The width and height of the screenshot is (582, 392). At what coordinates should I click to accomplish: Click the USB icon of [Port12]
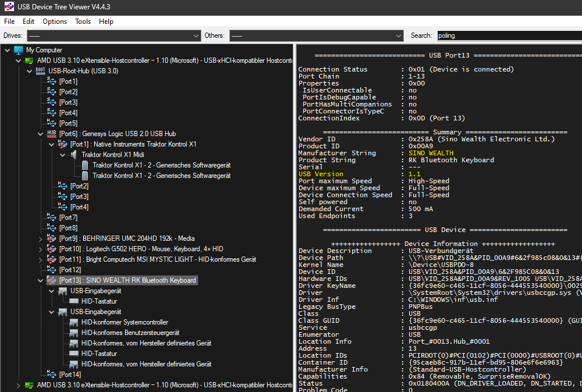52,269
